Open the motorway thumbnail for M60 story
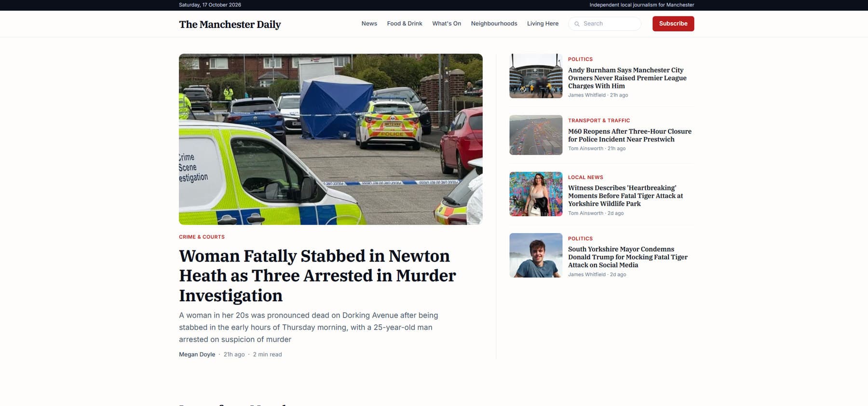868x406 pixels. [536, 135]
